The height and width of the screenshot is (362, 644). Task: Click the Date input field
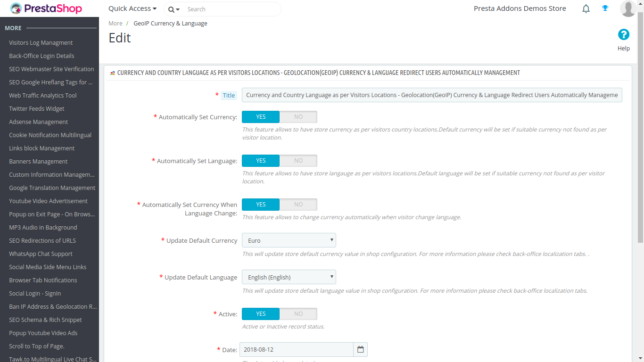(297, 350)
